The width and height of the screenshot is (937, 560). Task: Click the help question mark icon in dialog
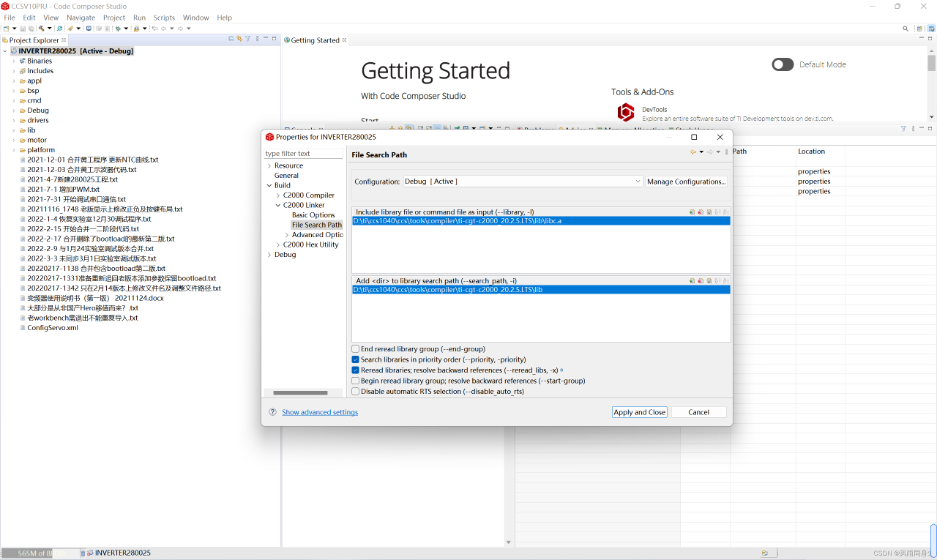click(273, 412)
